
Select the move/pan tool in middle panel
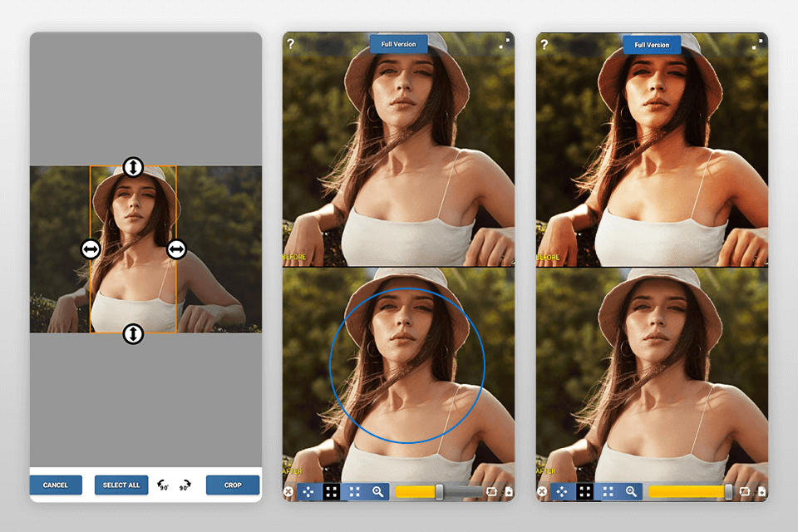click(308, 492)
